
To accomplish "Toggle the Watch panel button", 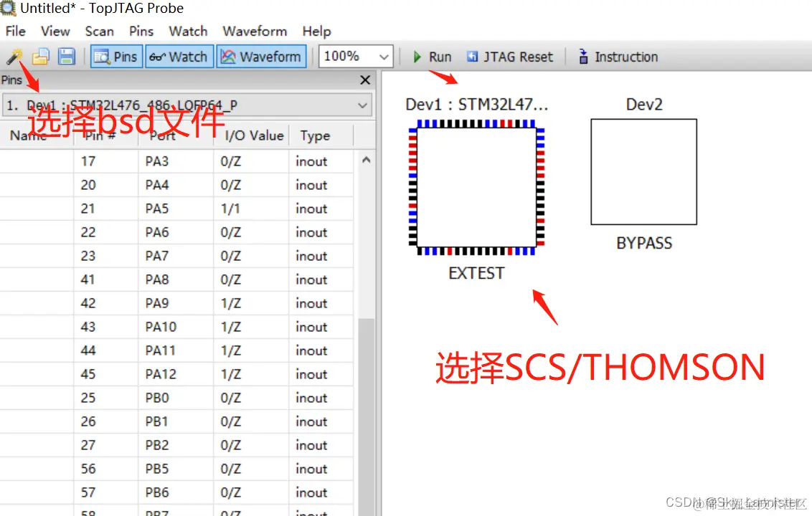I will point(179,57).
